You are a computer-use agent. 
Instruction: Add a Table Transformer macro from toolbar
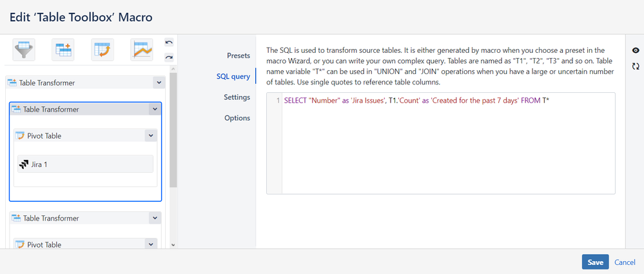(x=63, y=50)
